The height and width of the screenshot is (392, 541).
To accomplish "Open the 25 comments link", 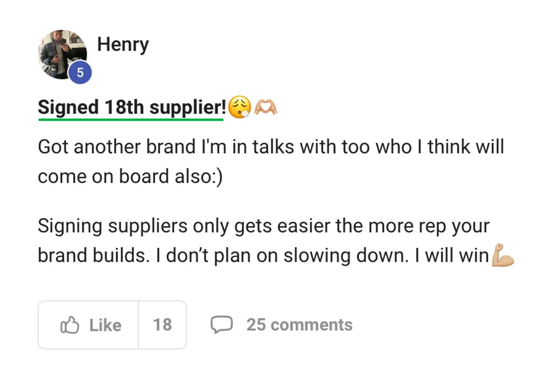I will point(299,325).
